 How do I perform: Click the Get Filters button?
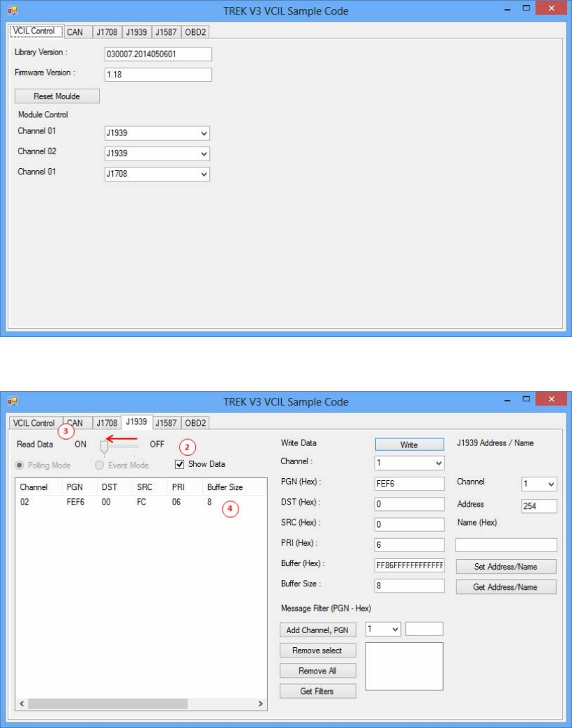coord(318,691)
